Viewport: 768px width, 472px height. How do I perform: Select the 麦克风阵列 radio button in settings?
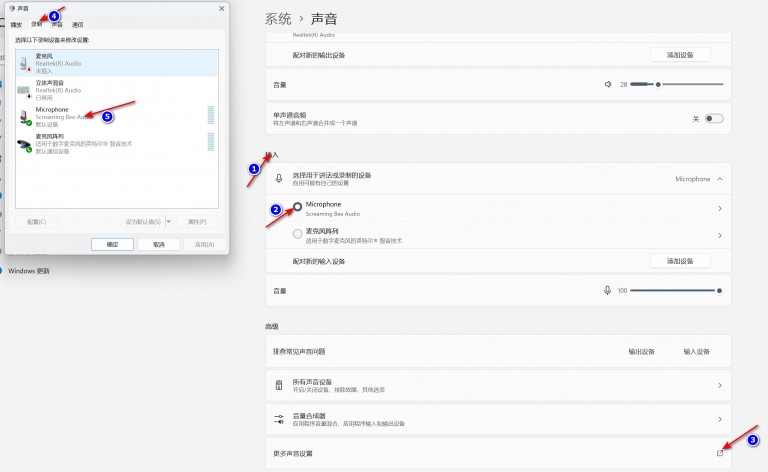[297, 234]
